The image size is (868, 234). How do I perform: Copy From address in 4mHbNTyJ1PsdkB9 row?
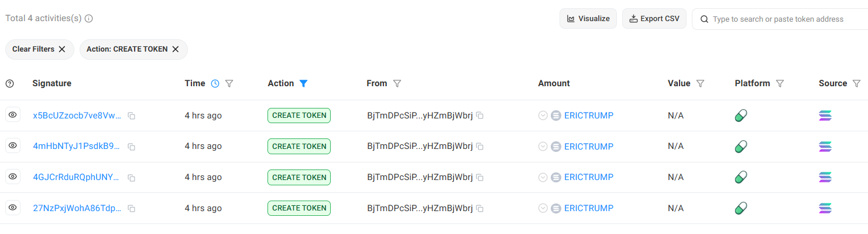[480, 147]
